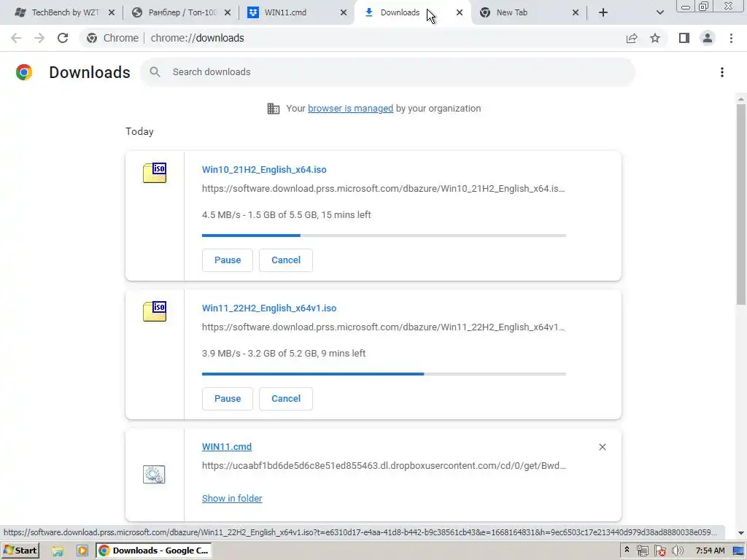Click the Win10 download progress bar
The width and height of the screenshot is (747, 560).
(384, 236)
